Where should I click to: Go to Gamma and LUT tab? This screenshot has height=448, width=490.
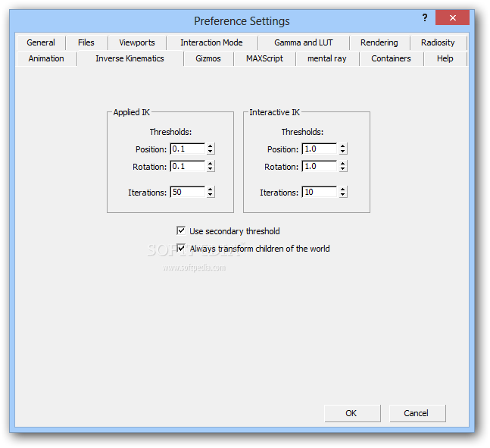coord(304,42)
